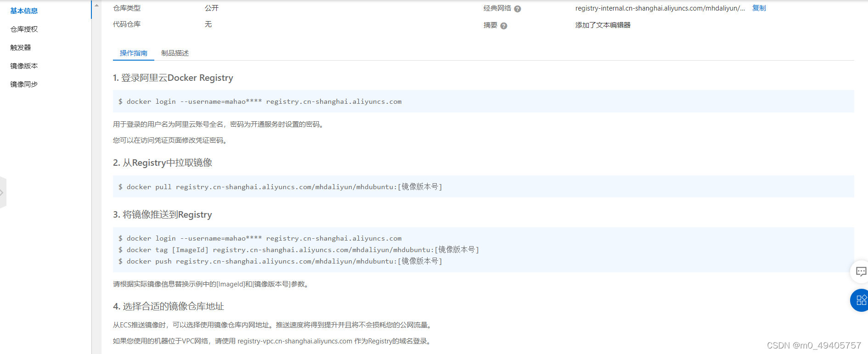Open the blue apps grid floating button

click(x=860, y=300)
